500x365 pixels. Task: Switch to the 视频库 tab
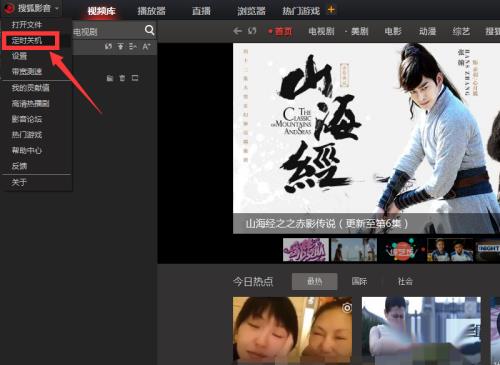(101, 11)
